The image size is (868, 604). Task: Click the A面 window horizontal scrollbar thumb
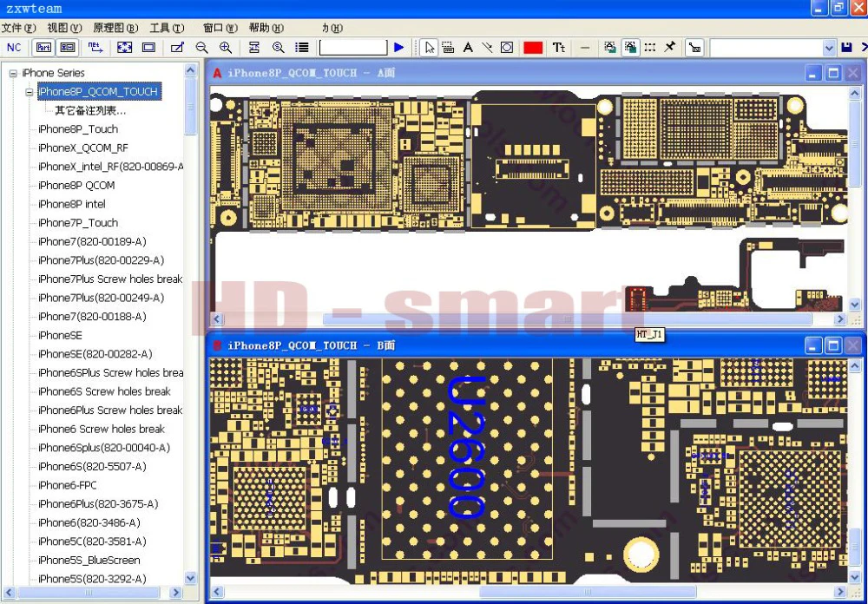tap(567, 319)
